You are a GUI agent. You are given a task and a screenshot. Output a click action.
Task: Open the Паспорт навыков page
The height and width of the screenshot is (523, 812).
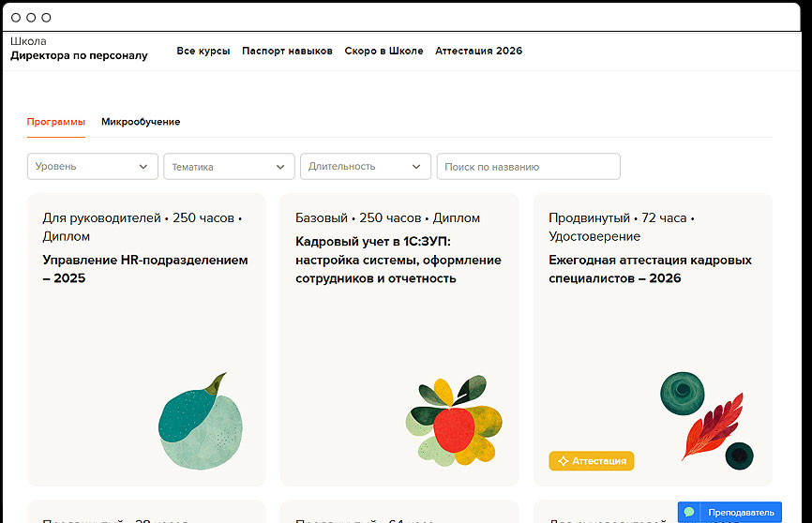point(287,51)
